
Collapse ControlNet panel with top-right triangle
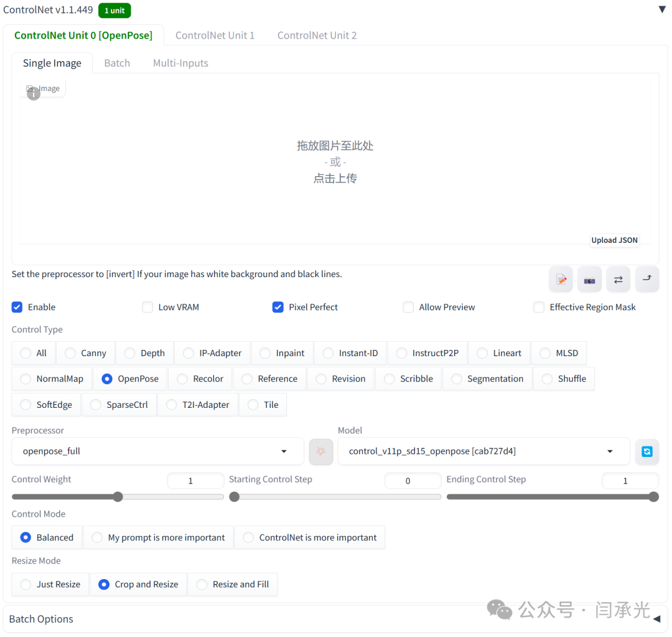point(661,9)
